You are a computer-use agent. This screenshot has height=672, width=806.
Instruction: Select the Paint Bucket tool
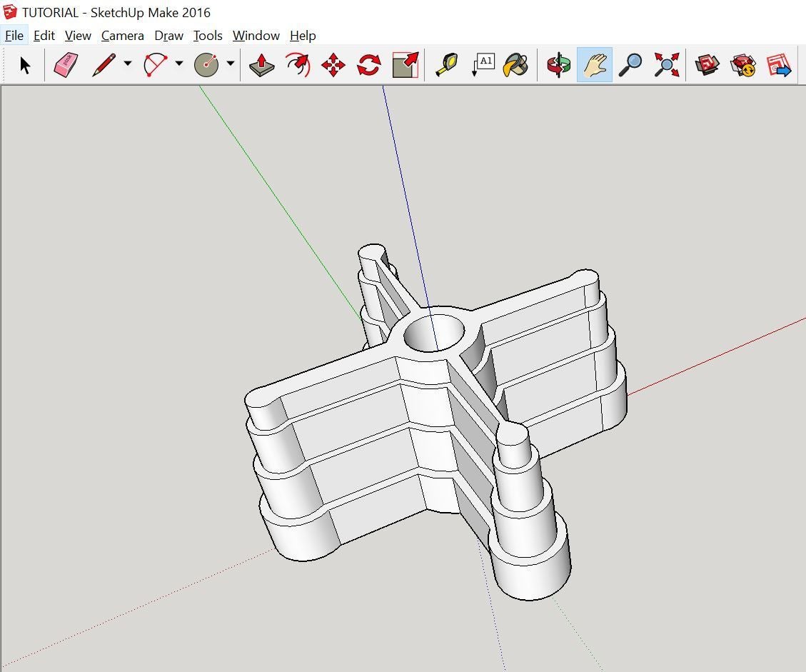pos(516,64)
